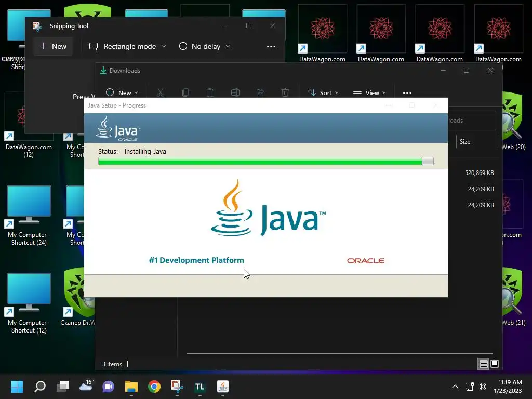532x399 pixels.
Task: Click the Downloads horizontal scrollbar
Action: pos(339,353)
